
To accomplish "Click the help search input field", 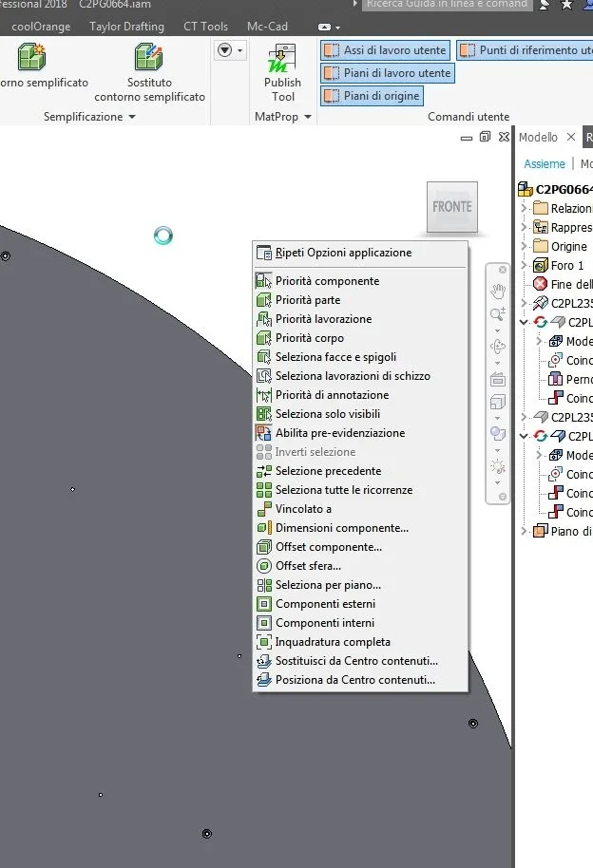I will (x=447, y=5).
